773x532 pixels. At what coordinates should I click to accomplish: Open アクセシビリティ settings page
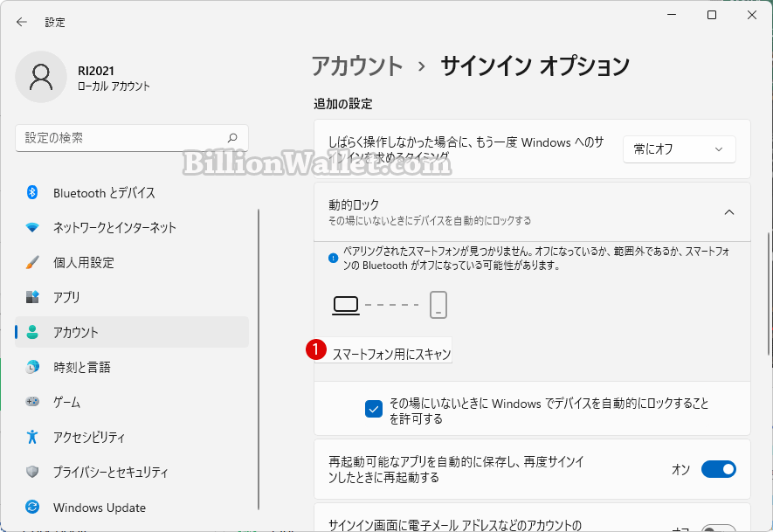132,437
